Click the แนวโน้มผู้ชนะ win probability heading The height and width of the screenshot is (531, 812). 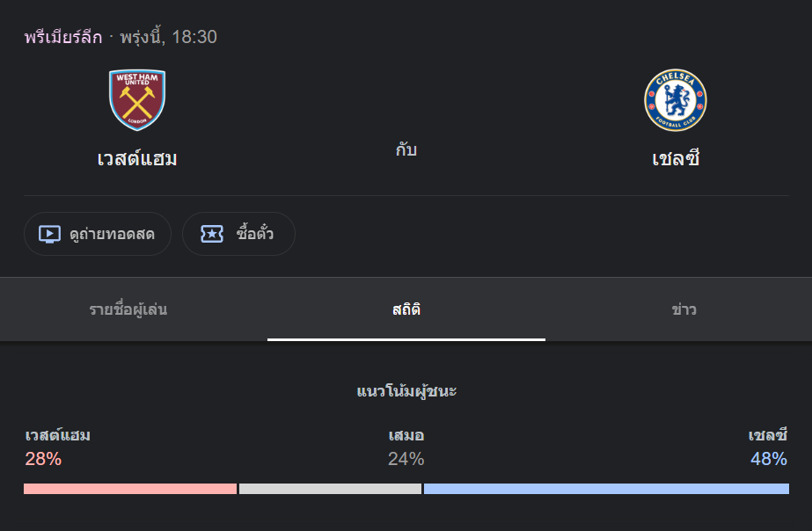[406, 391]
